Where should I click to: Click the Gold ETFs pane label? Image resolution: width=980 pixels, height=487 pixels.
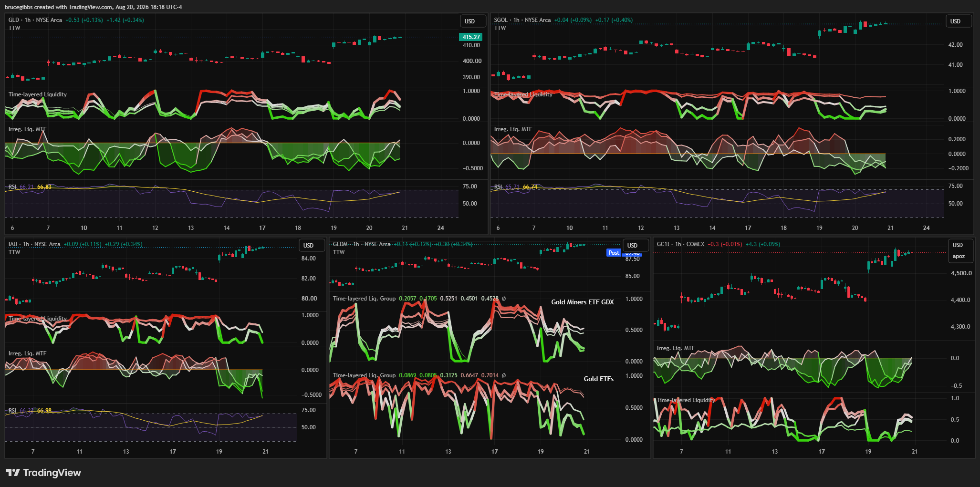point(599,379)
